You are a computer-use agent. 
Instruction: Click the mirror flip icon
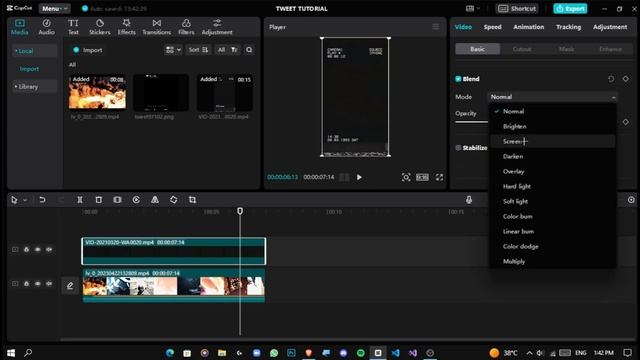click(x=155, y=200)
